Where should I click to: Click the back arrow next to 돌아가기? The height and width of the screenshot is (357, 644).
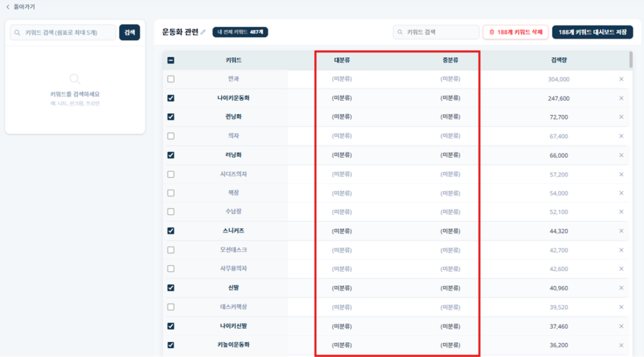(8, 7)
